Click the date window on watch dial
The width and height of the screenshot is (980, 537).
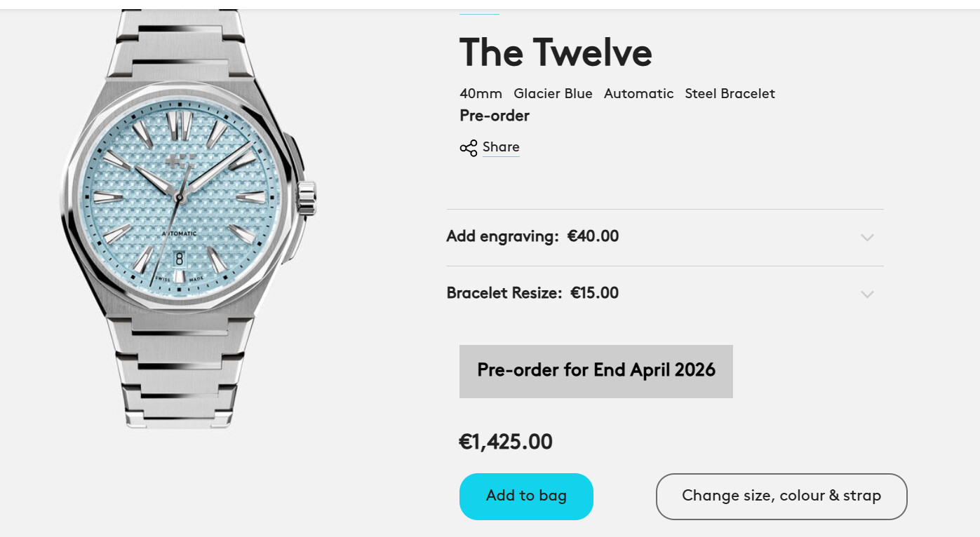coord(179,258)
